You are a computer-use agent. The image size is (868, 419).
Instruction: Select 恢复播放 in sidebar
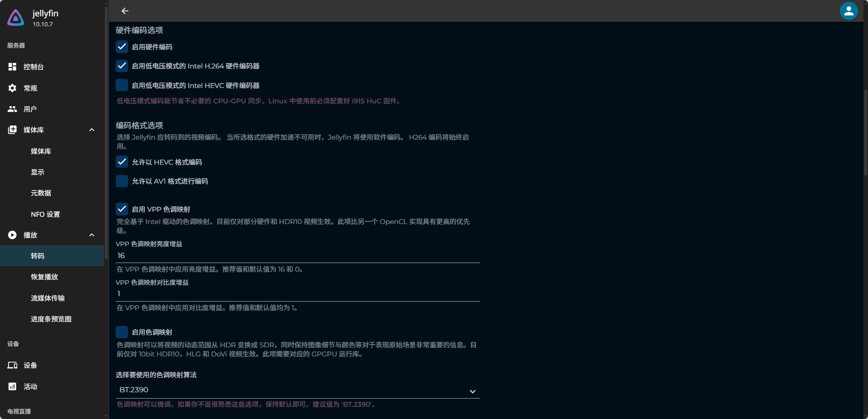click(44, 277)
